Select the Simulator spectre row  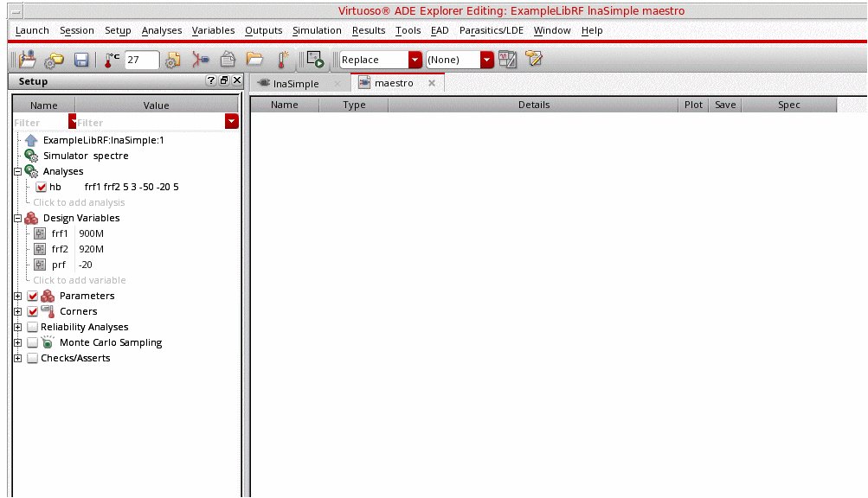(x=86, y=156)
